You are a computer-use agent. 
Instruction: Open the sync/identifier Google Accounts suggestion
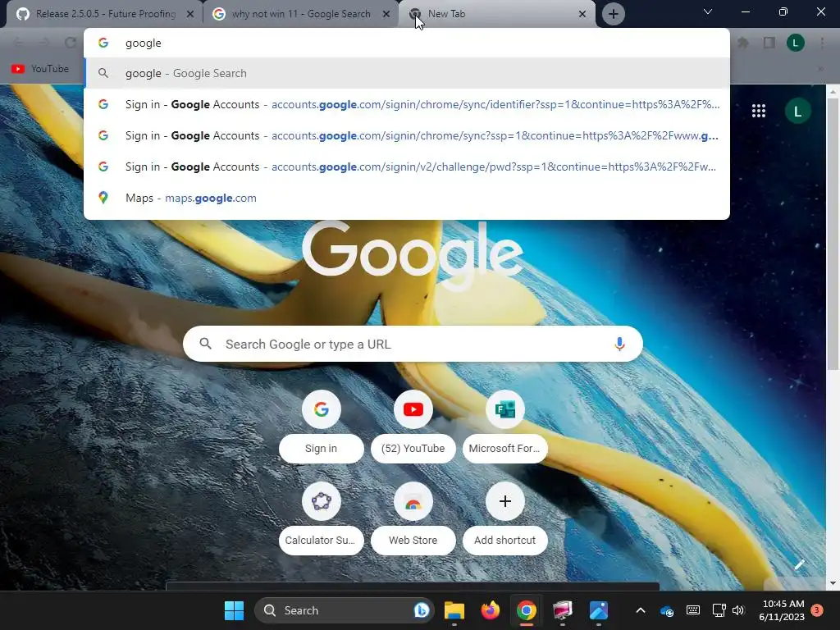407,104
